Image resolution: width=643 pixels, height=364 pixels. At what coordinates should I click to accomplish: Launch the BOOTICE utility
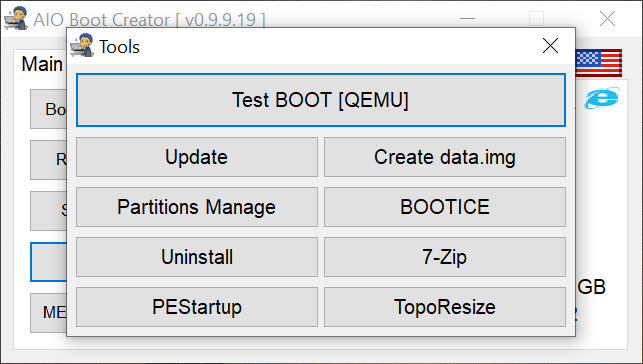coord(445,207)
